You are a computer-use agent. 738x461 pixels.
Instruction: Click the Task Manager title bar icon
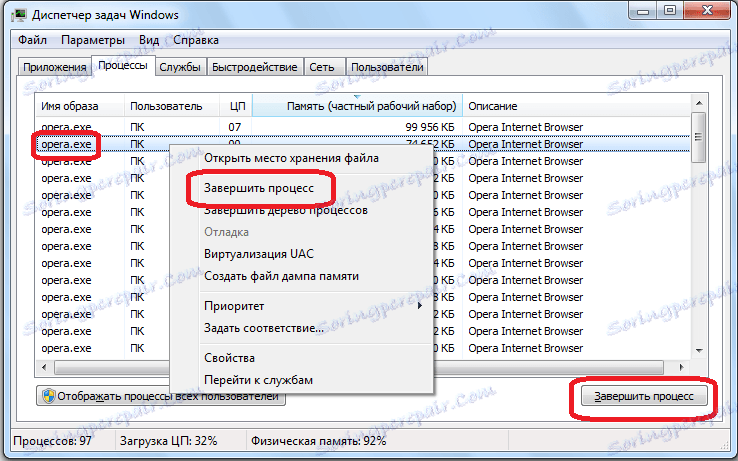[19, 15]
